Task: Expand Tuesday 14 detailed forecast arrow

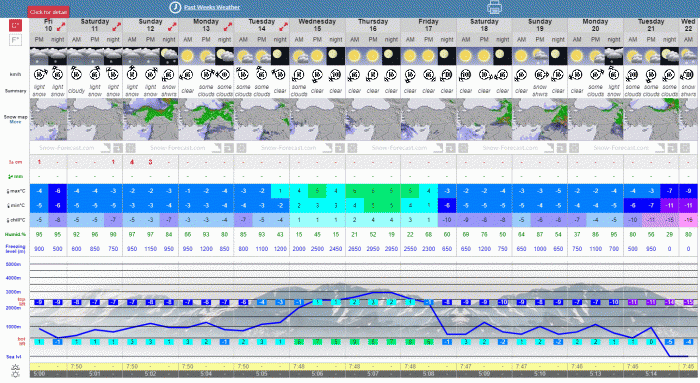Action: (x=283, y=27)
